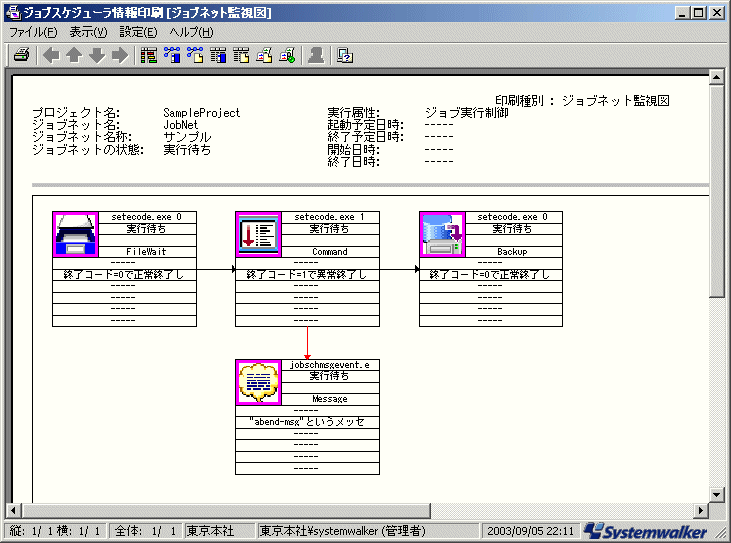Viewport: 731px width, 543px height.
Task: Select the colored Gantt chart toolbar icon
Action: pos(149,55)
